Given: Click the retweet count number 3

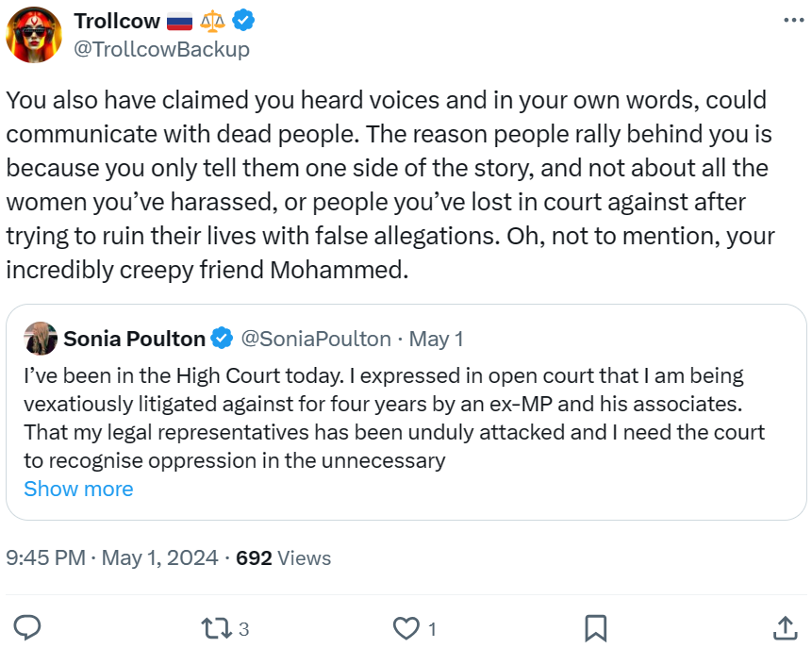Looking at the screenshot, I should point(243,629).
